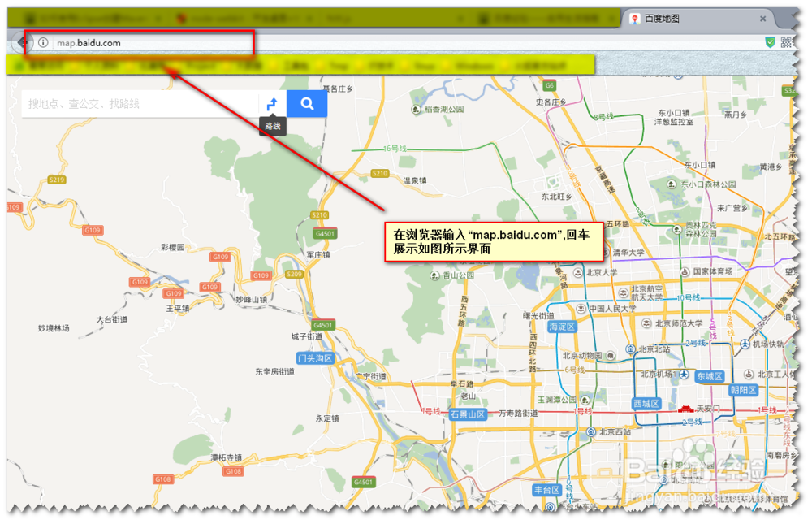The image size is (812, 524).
Task: Click the 北京大学 university marker icon
Action: [578, 273]
